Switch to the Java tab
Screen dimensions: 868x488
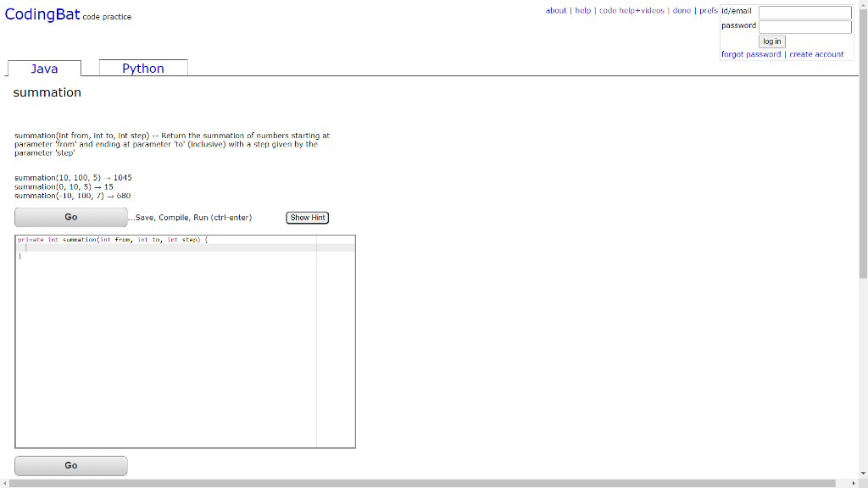[x=44, y=69]
